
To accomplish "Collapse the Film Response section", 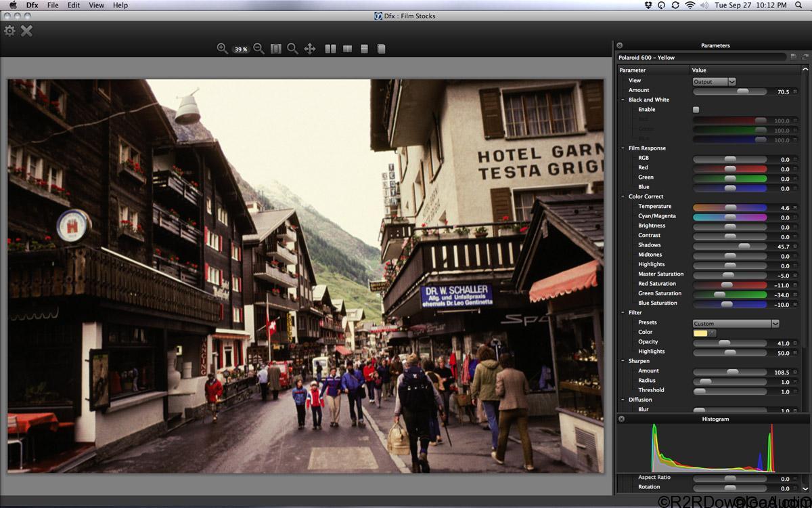I will click(x=623, y=148).
